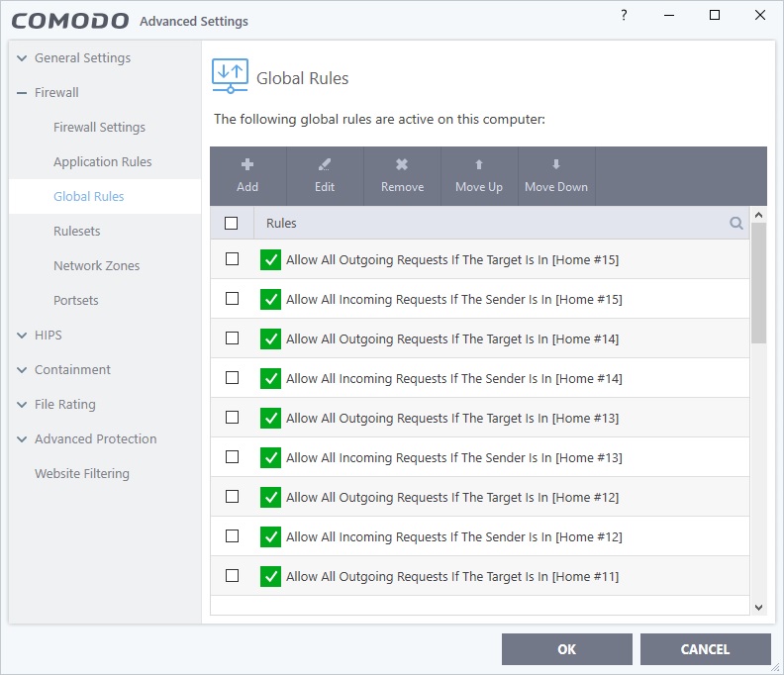Open rule search with magnifier icon
Viewport: 784px width, 675px height.
tap(736, 224)
